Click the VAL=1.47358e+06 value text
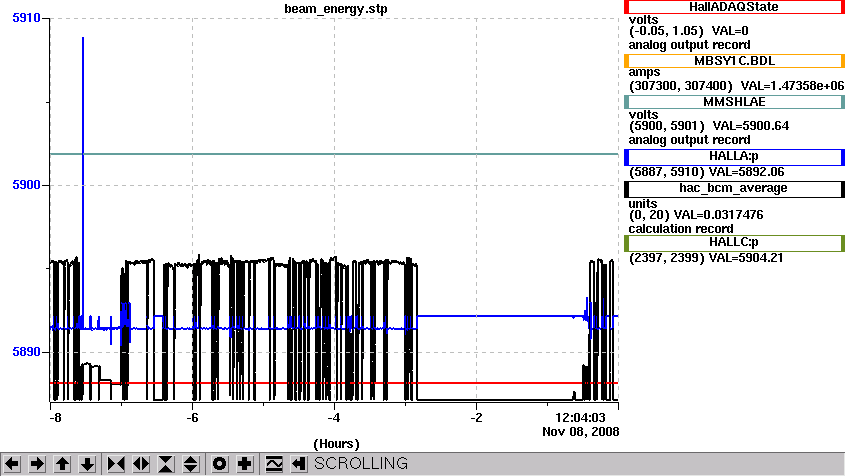Screen dimensions: 845x476 pos(792,86)
